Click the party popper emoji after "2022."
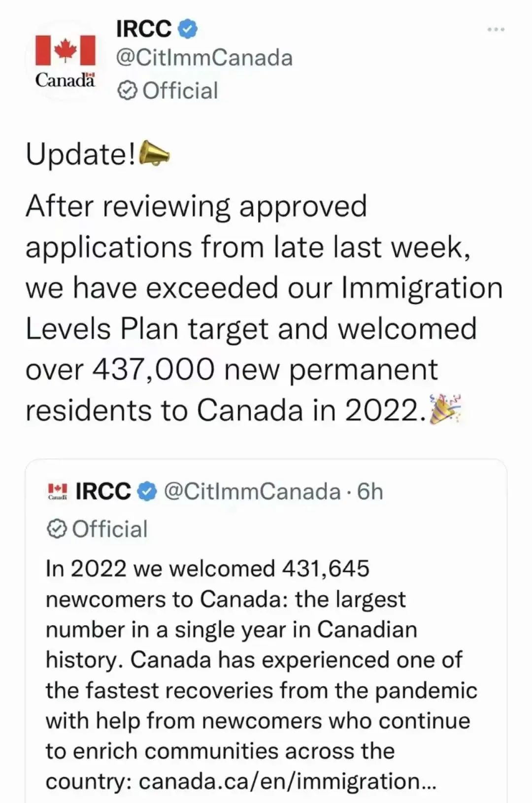This screenshot has height=803, width=532. [446, 409]
